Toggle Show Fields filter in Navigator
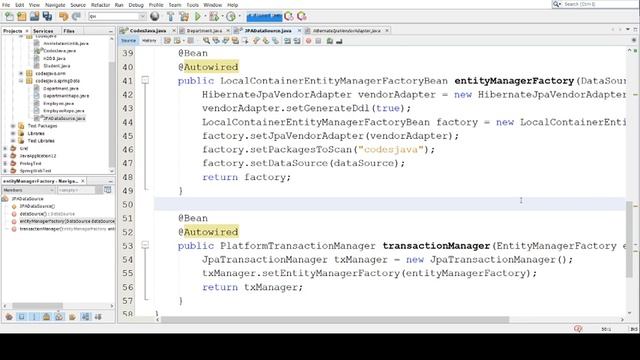The width and height of the screenshot is (640, 360). pos(22,317)
